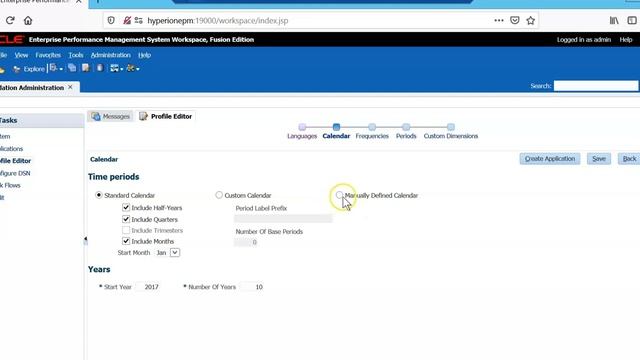Click the Period Label Prefix field

(x=283, y=219)
